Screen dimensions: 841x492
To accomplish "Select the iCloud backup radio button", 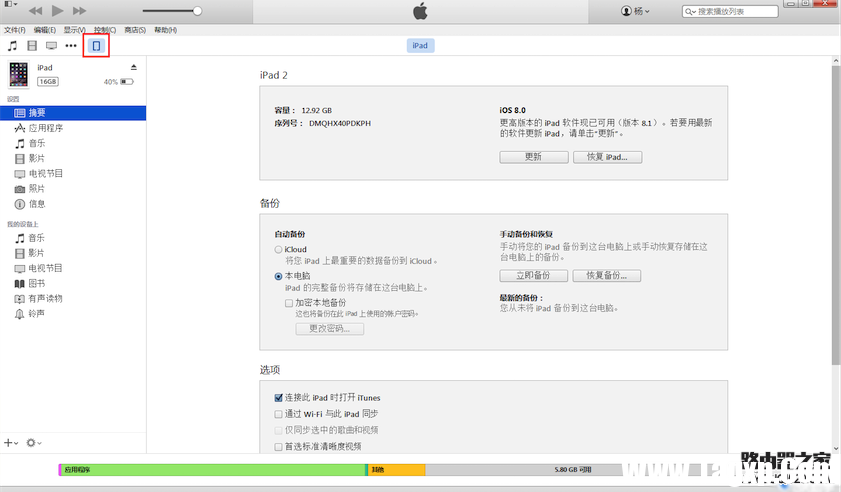I will pyautogui.click(x=278, y=249).
